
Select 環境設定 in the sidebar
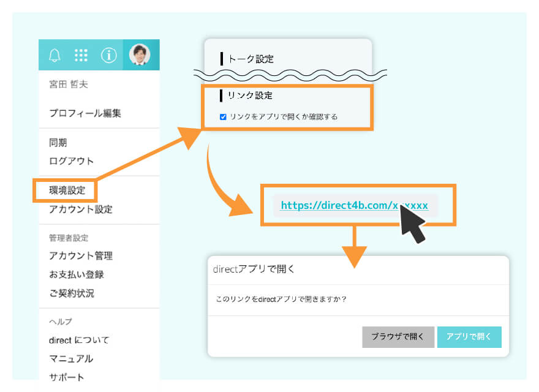pos(67,190)
